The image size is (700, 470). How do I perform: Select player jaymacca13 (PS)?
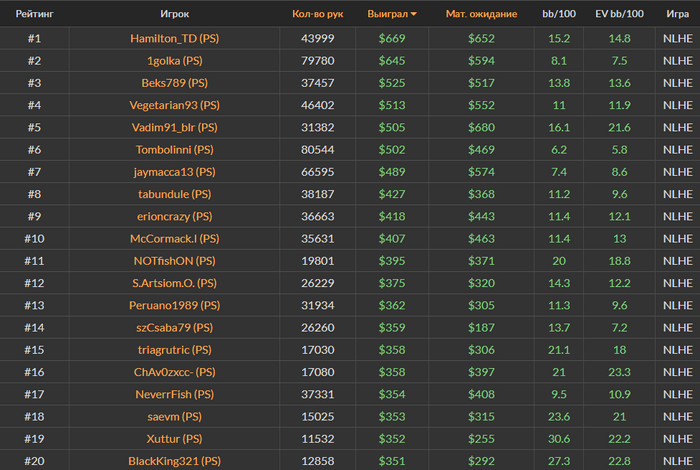[x=175, y=172]
